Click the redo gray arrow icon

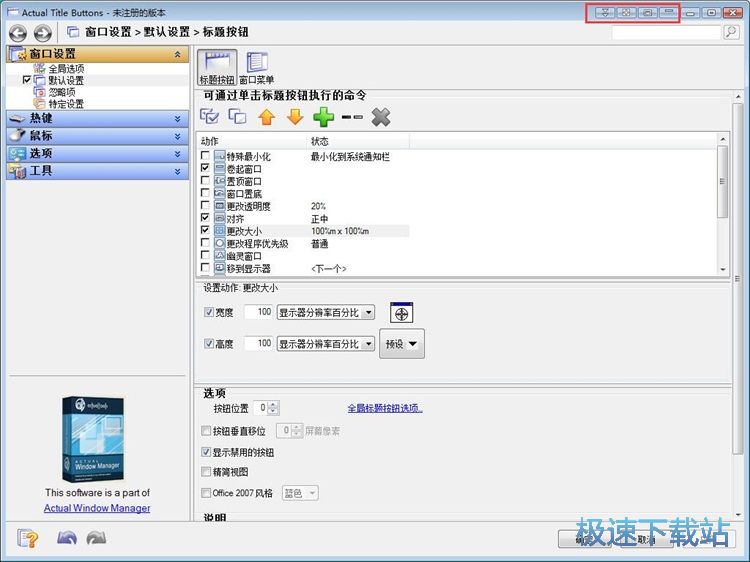(96, 539)
